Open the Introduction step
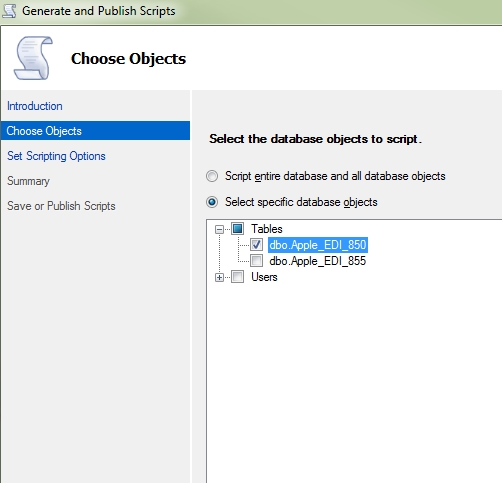Screen dimensions: 502x483 coord(35,106)
